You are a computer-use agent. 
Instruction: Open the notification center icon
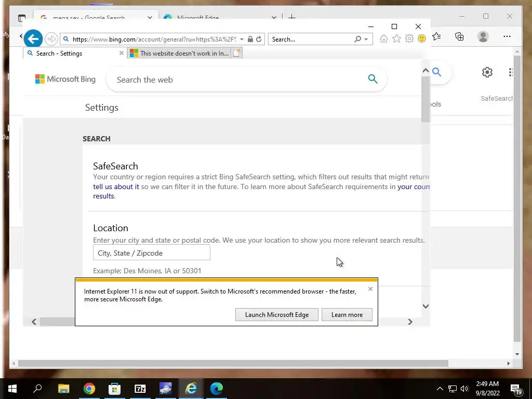coord(516,389)
